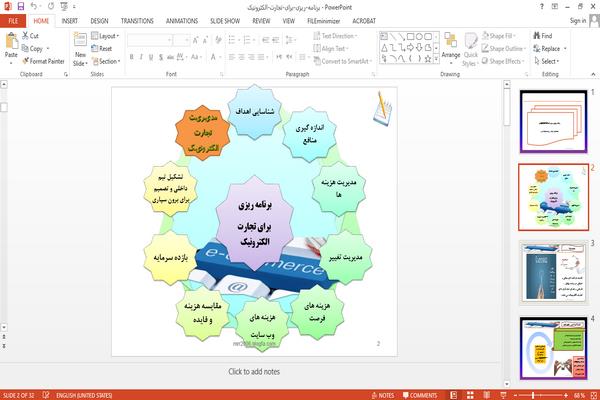Select slide 3 thumbnail
The width and height of the screenshot is (600, 400).
coord(553,272)
